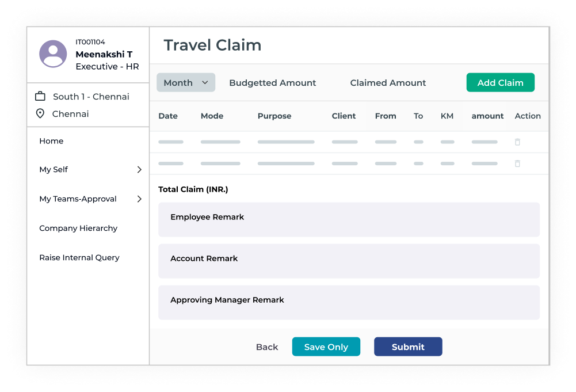Screen dimensions: 576x392
Task: Expand the My Self submenu arrow
Action: [139, 169]
